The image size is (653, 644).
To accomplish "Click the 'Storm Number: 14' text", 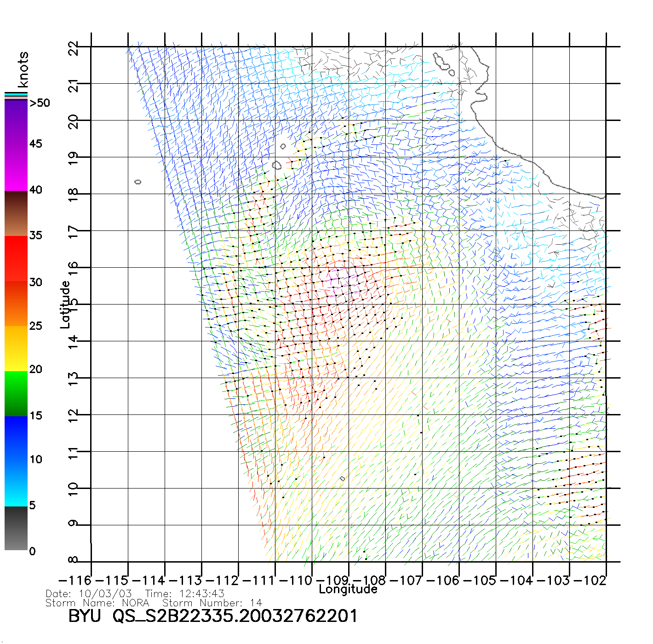I will pos(212,603).
